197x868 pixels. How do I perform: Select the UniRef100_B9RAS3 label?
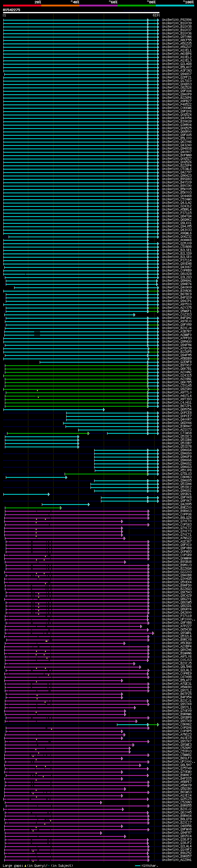177,511
